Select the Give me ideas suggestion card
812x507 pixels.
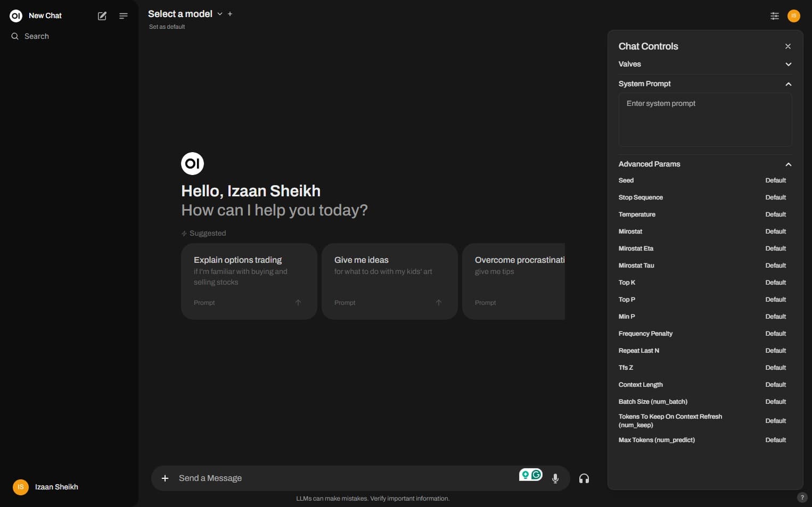click(390, 281)
